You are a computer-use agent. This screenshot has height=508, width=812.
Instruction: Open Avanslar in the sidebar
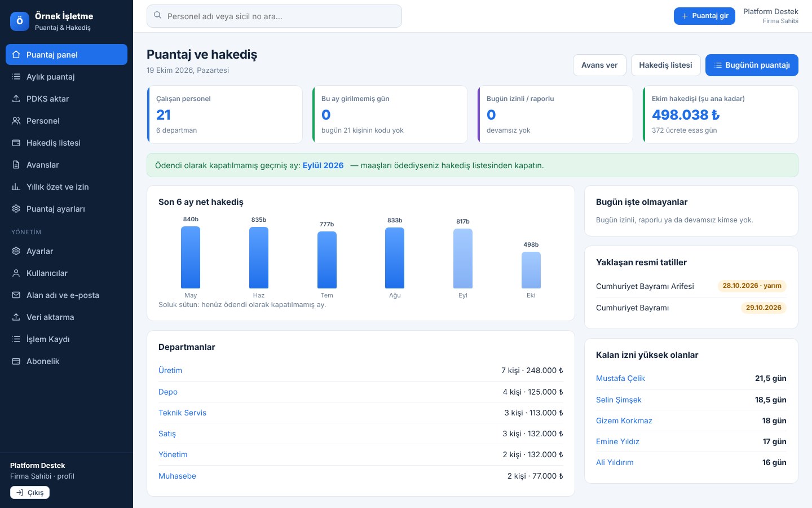click(67, 165)
